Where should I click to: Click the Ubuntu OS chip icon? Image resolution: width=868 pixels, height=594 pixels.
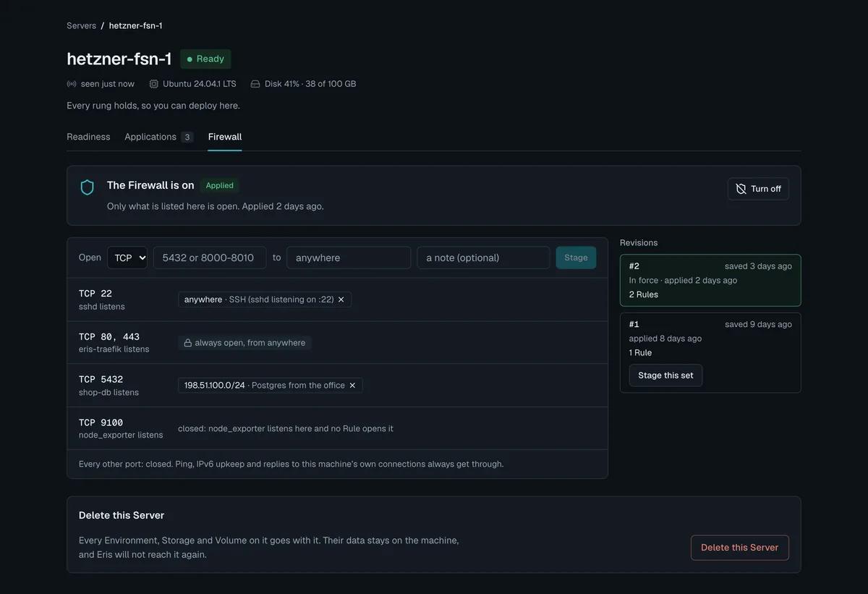(x=153, y=84)
